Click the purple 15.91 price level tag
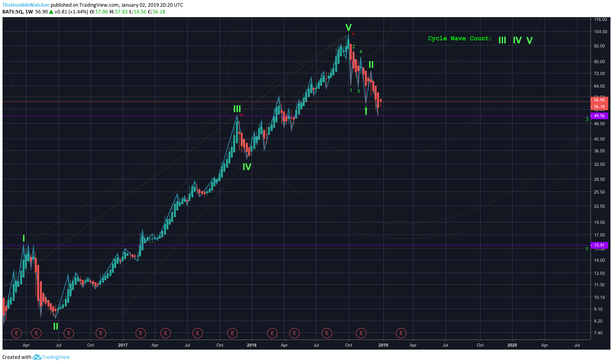Viewport: 613px width, 364px height. point(599,245)
